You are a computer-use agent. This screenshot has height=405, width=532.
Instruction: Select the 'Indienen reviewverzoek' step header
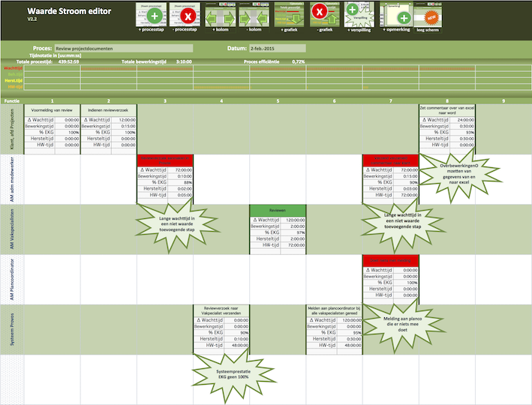click(109, 110)
